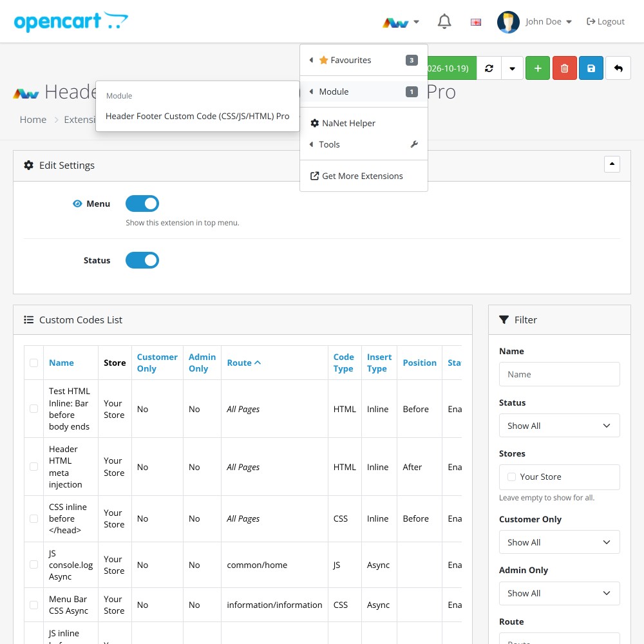Viewport: 644px width, 644px height.
Task: Click the green license date button
Action: coord(452,68)
